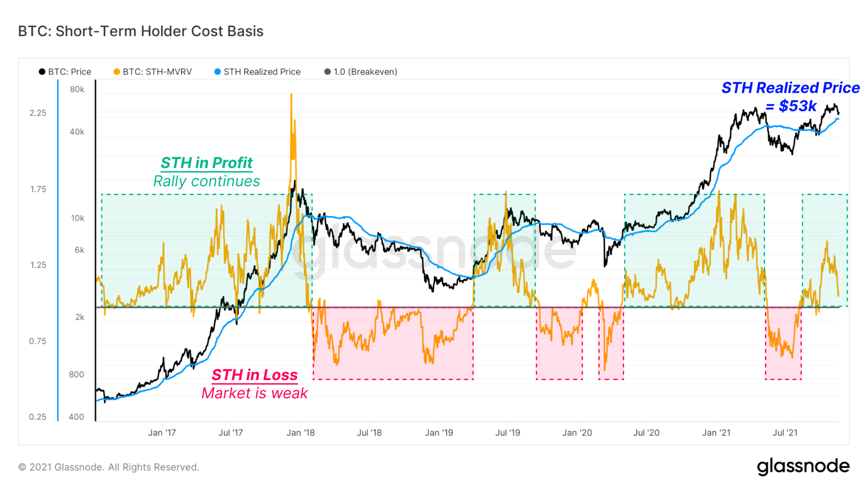Click the glassnode logo at bottom right
The width and height of the screenshot is (868, 489).
(803, 467)
